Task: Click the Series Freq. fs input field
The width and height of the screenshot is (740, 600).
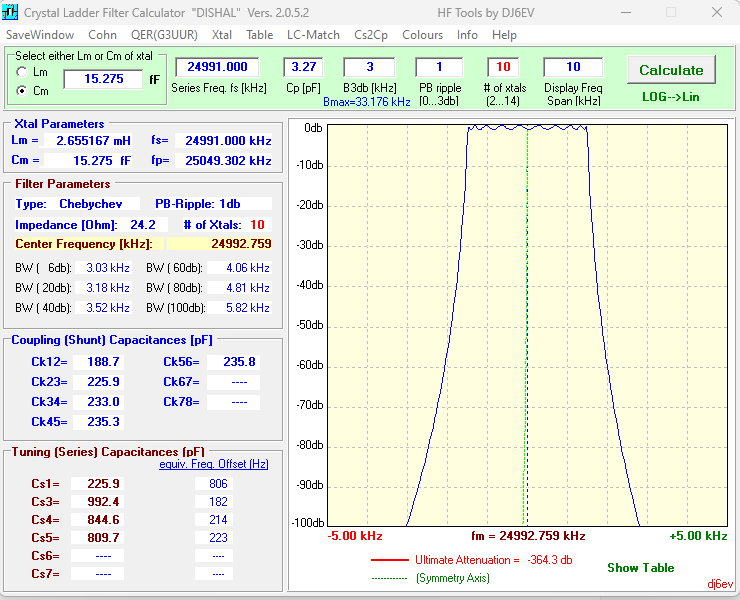Action: (x=217, y=67)
